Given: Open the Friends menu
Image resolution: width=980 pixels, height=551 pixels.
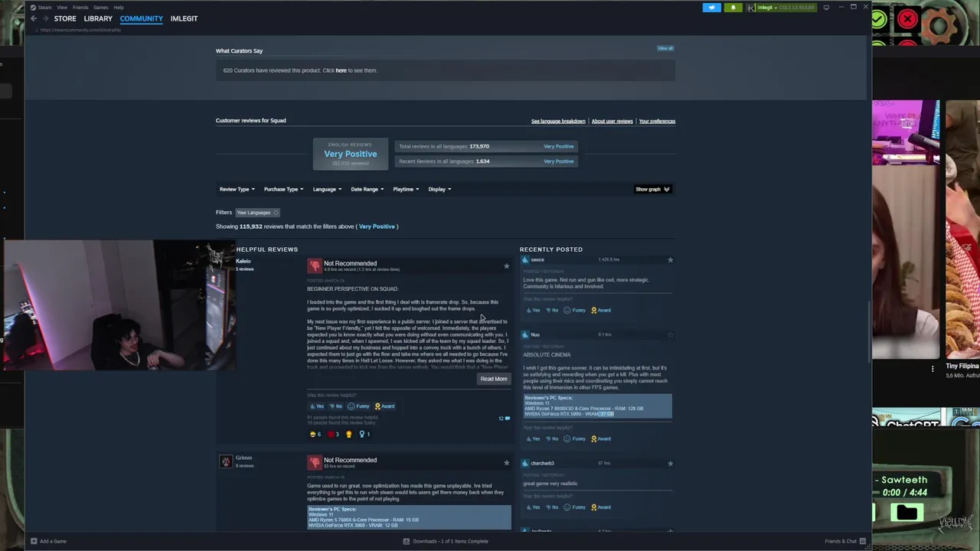Looking at the screenshot, I should [x=80, y=7].
